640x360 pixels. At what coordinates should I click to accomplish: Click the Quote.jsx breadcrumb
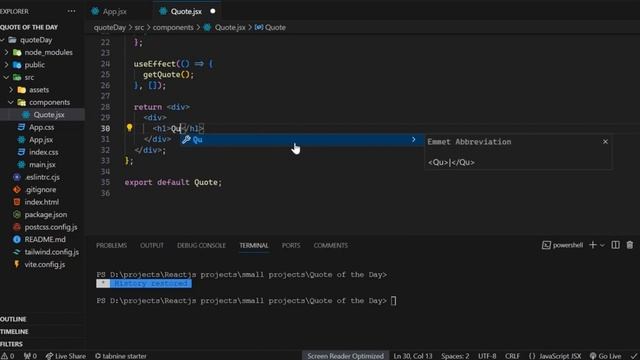coord(225,27)
